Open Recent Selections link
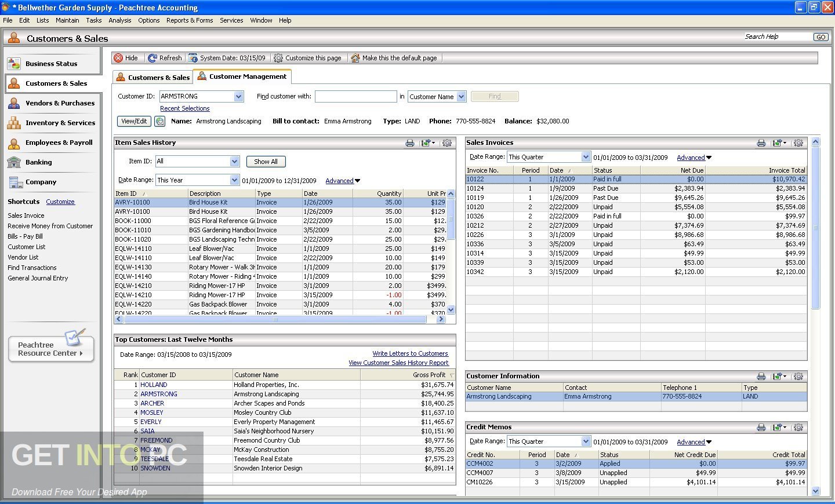 click(185, 108)
